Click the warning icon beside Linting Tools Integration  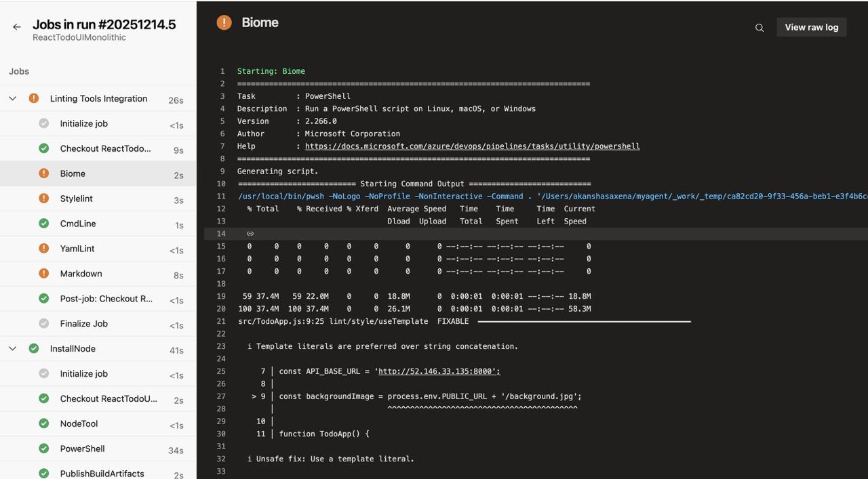34,98
